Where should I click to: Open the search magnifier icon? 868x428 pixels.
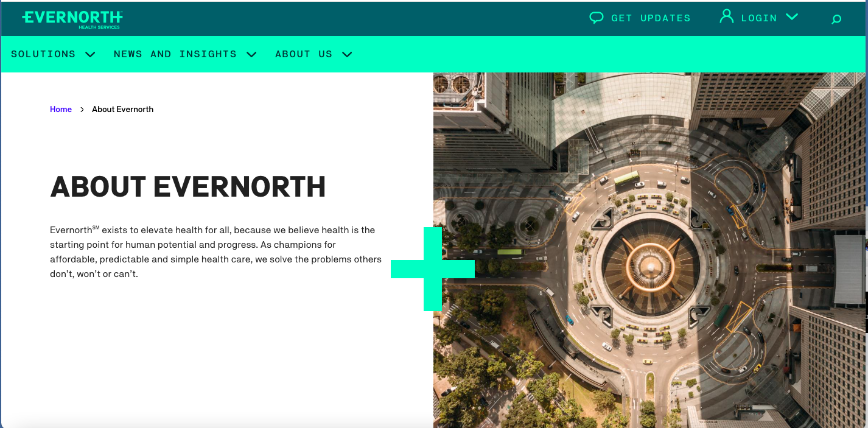[x=836, y=19]
